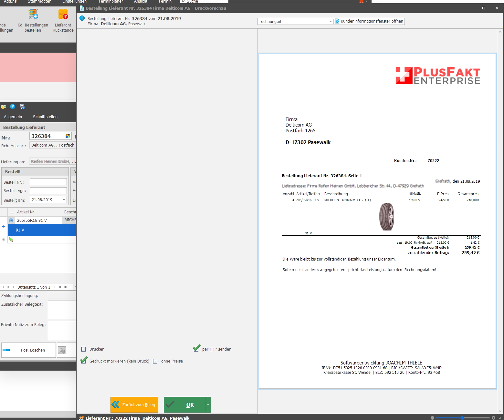The height and width of the screenshot is (420, 504).
Task: Open the Ansicht menu
Action: [141, 1]
